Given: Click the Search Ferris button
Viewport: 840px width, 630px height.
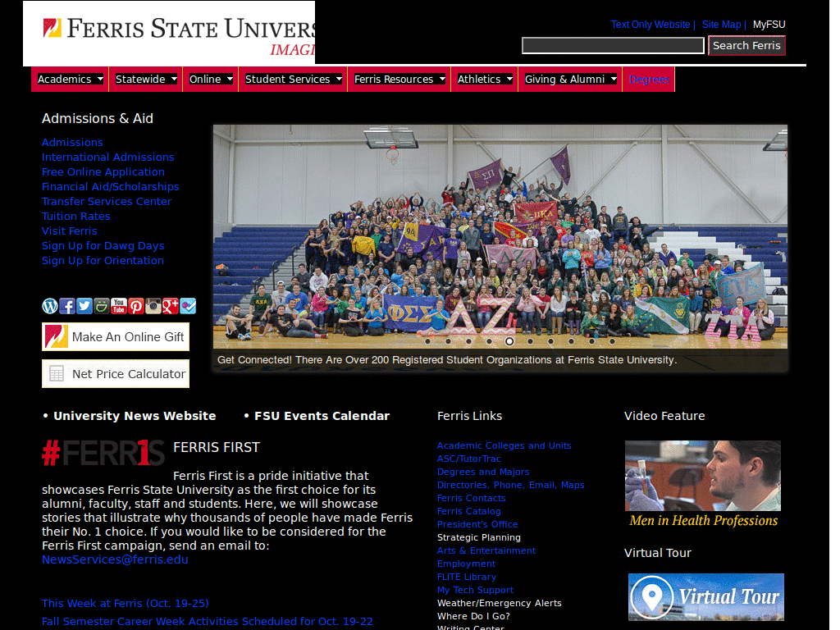Looking at the screenshot, I should coord(746,46).
